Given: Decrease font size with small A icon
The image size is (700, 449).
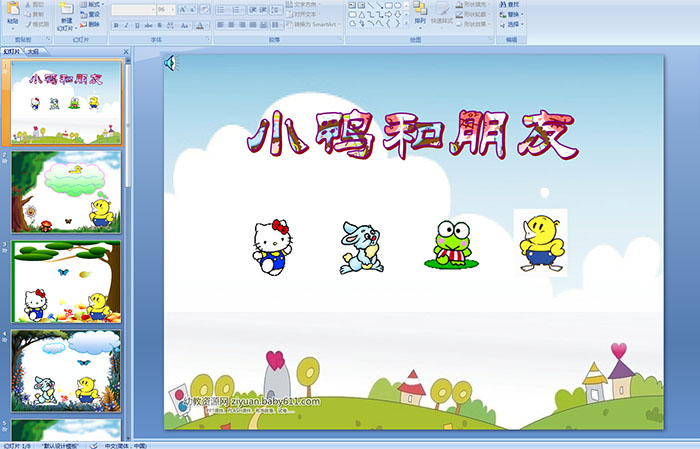Looking at the screenshot, I should tap(192, 9).
